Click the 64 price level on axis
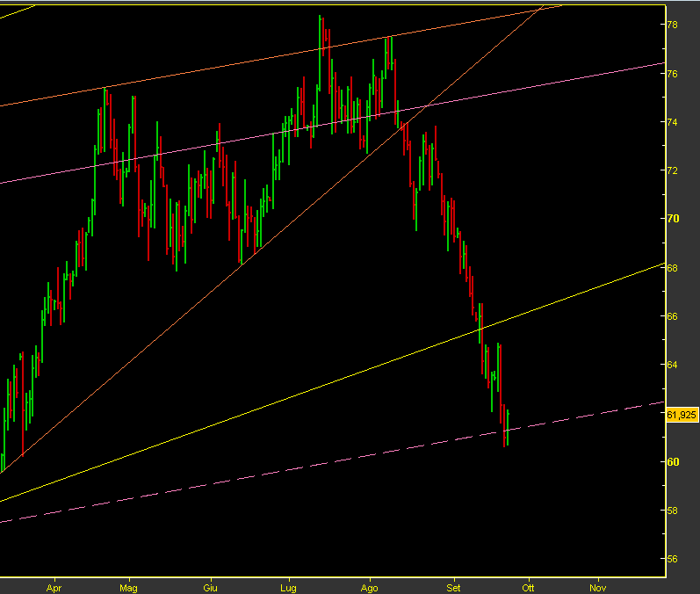 point(672,365)
